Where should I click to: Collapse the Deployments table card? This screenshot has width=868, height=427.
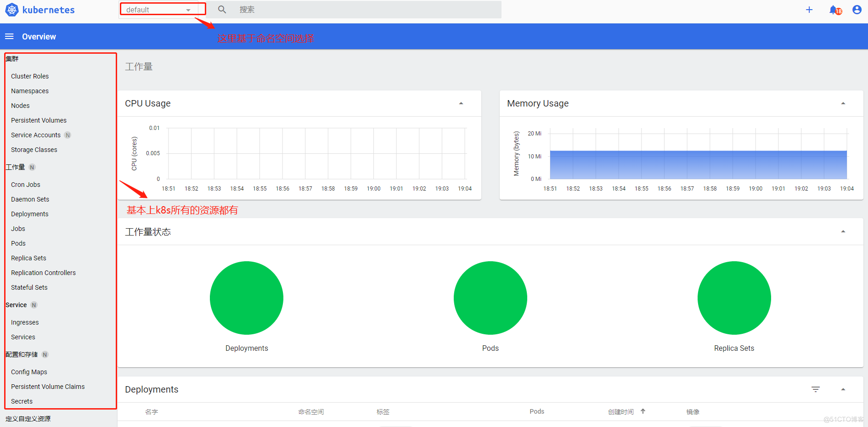point(843,389)
